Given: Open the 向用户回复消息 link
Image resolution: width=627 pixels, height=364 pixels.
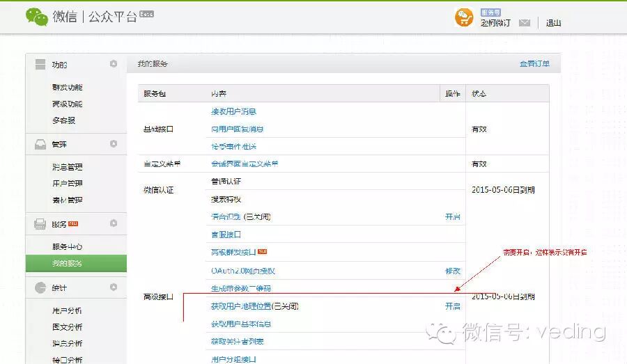Looking at the screenshot, I should [237, 129].
